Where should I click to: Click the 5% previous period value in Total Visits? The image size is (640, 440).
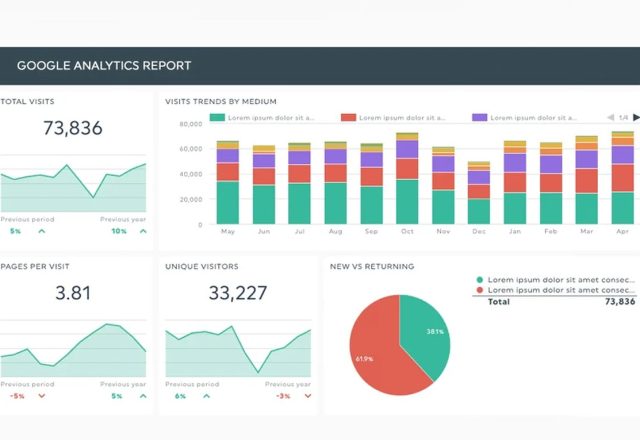point(16,231)
